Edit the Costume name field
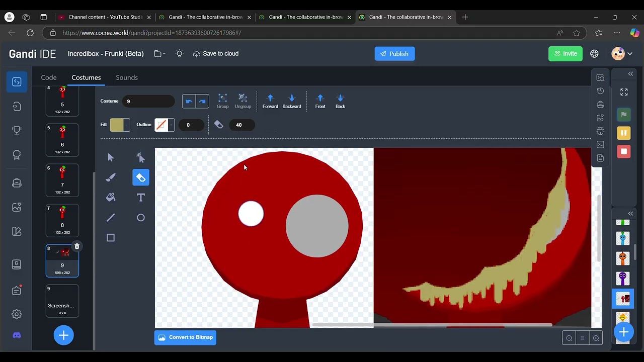 [148, 101]
